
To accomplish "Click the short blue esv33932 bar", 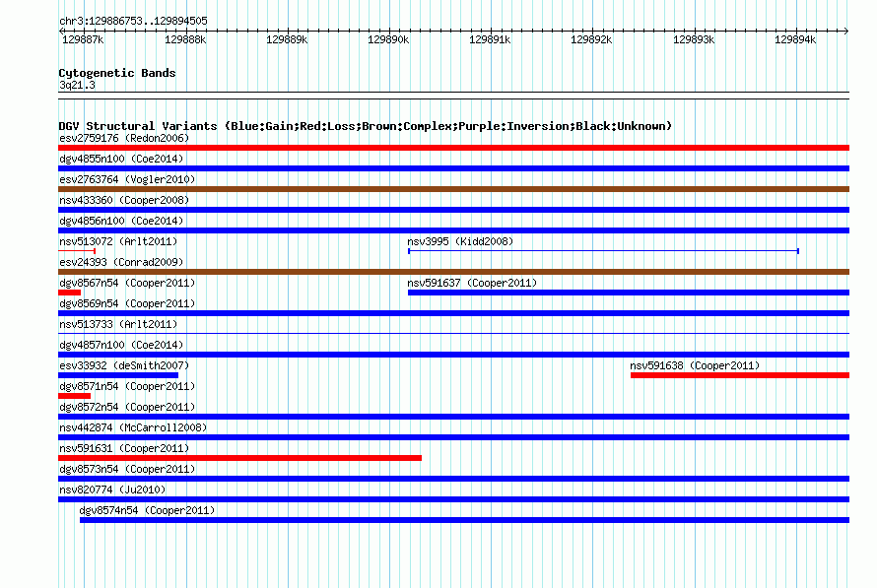I will pos(118,375).
